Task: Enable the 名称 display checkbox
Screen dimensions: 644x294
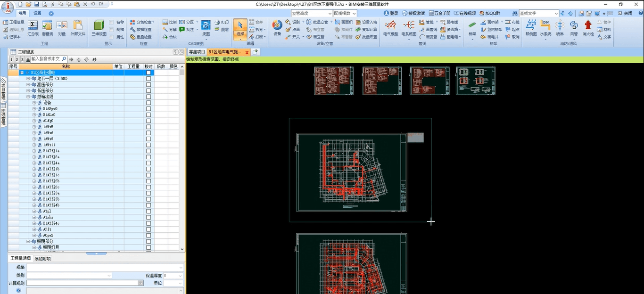Action: pyautogui.click(x=111, y=22)
